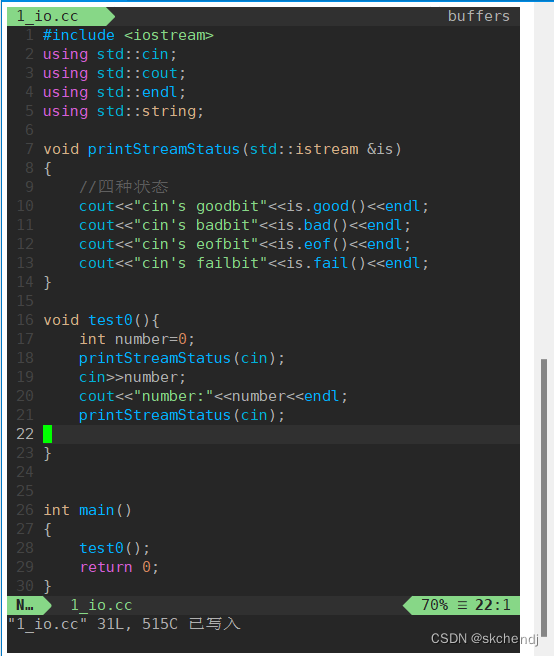Click the goodbit cout statement
Image resolution: width=554 pixels, height=656 pixels.
point(254,206)
